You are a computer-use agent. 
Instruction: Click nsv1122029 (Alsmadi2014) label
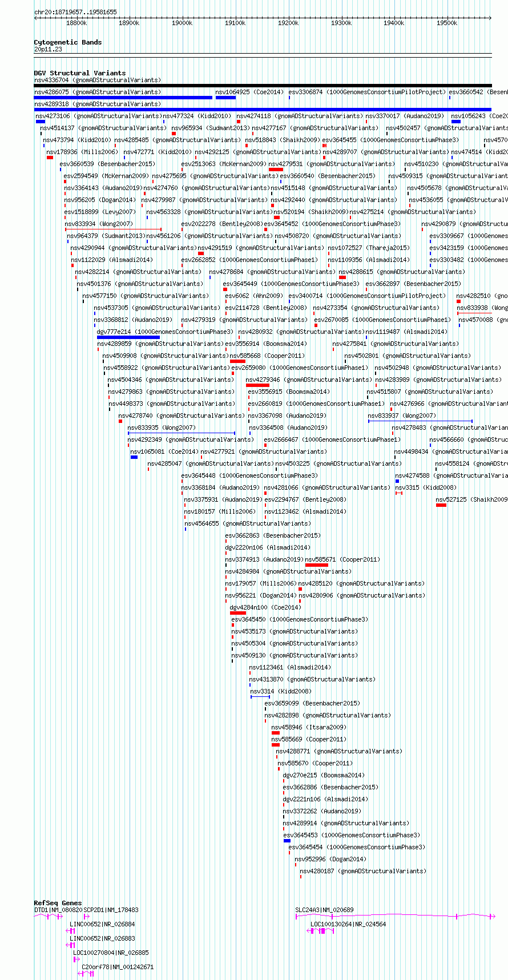[x=112, y=260]
